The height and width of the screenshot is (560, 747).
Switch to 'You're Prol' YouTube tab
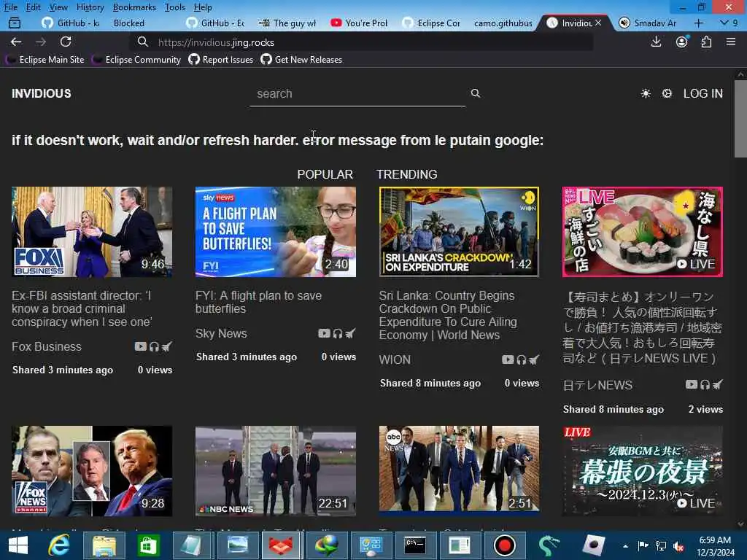click(x=360, y=23)
